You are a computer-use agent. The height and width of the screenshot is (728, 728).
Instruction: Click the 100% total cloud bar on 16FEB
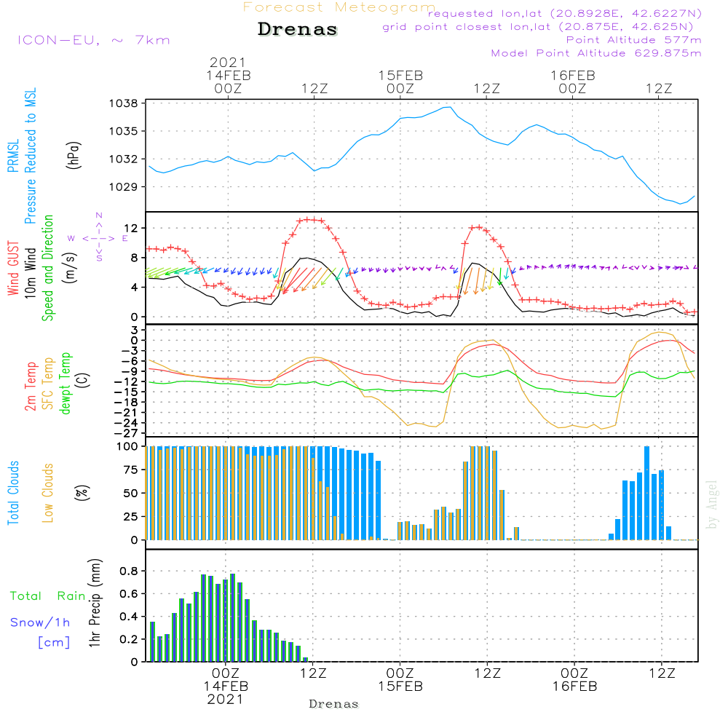click(x=646, y=493)
